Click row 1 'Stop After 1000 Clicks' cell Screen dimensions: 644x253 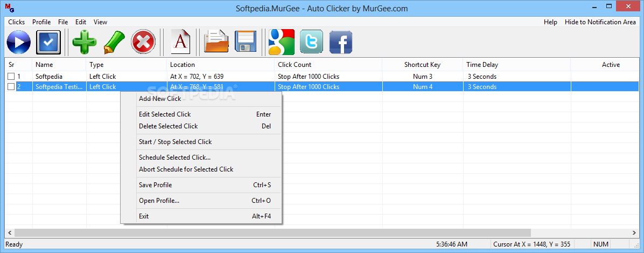[328, 77]
